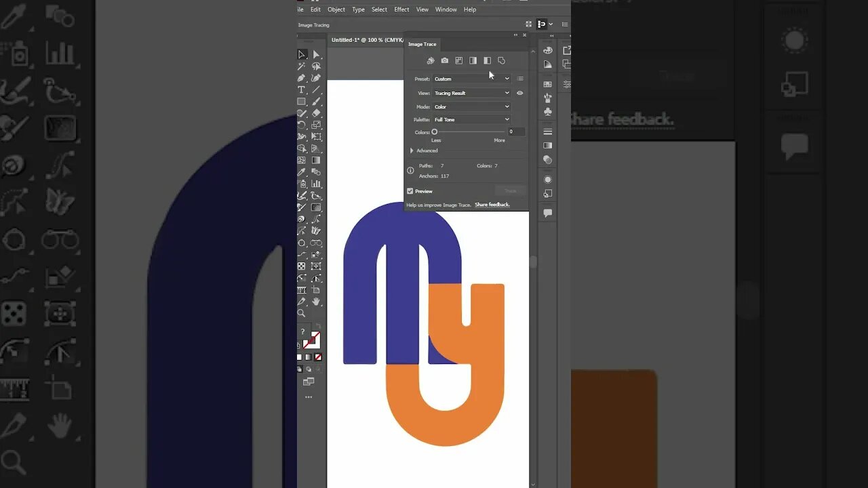This screenshot has height=488, width=868.
Task: Open the Effect menu
Action: point(401,9)
